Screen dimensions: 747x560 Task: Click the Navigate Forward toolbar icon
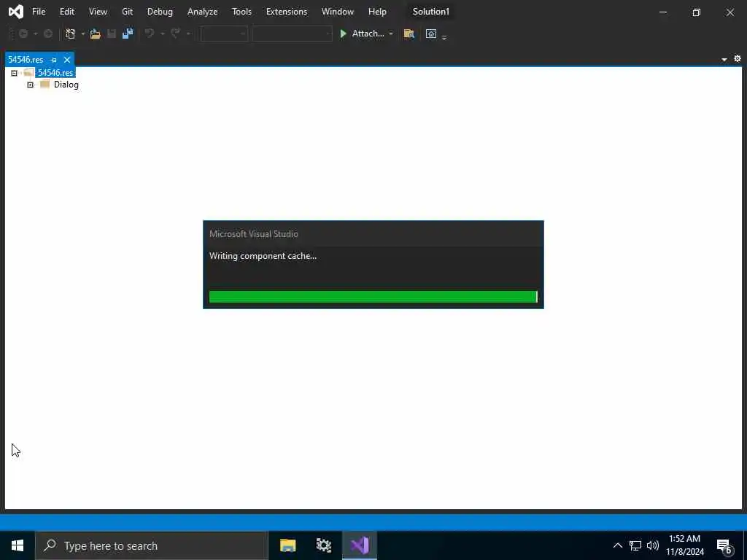coord(48,34)
